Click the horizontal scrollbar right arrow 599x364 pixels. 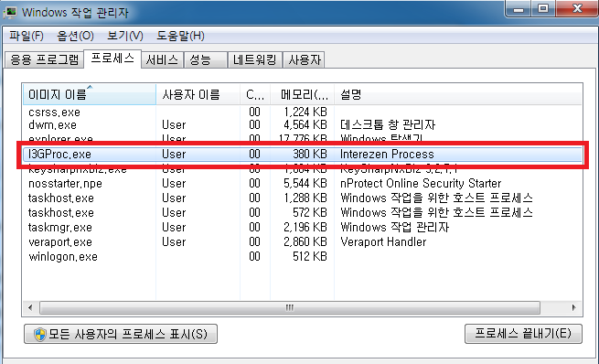click(x=573, y=307)
